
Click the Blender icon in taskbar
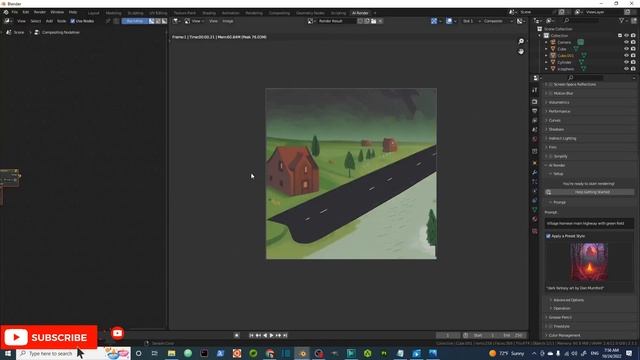point(302,353)
